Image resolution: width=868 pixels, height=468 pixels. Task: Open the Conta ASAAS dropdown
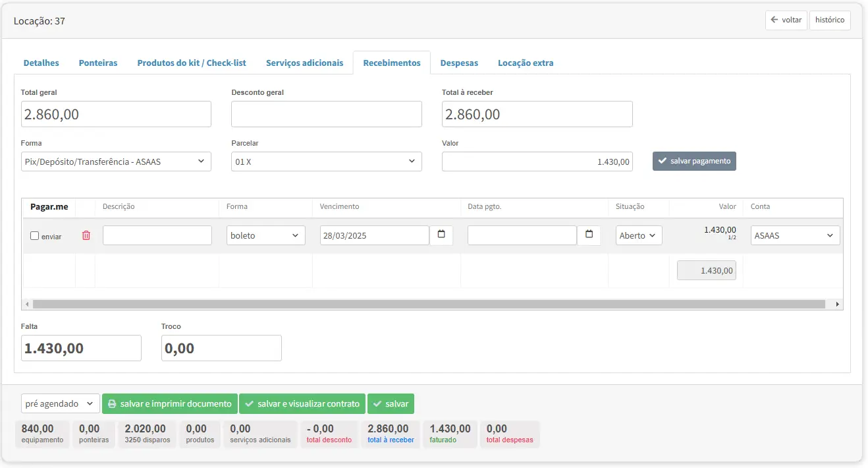[795, 235]
